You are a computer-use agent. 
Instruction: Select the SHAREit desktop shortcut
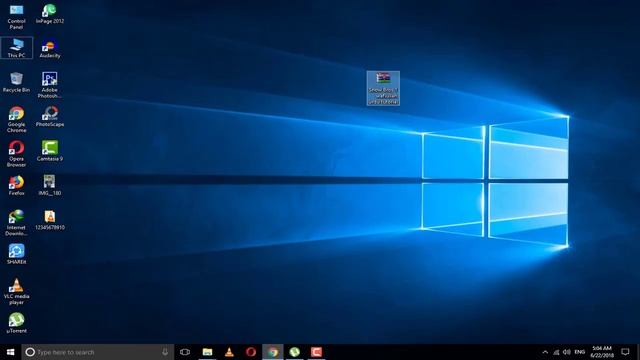click(x=16, y=254)
